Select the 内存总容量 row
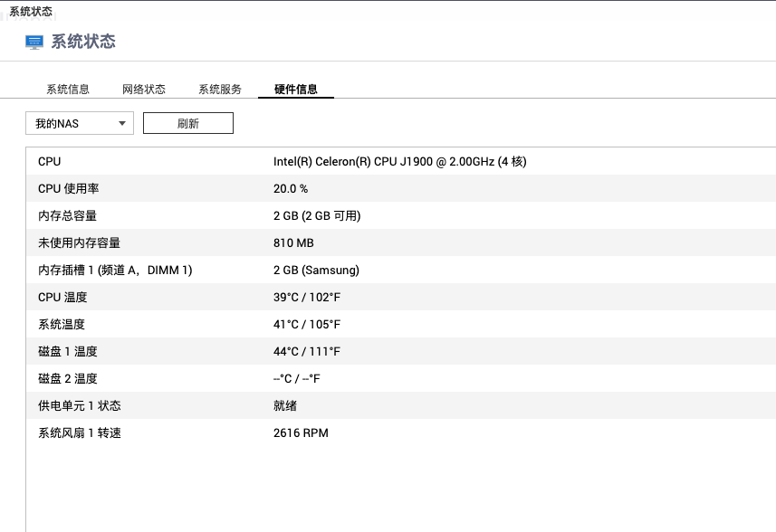 [x=400, y=215]
